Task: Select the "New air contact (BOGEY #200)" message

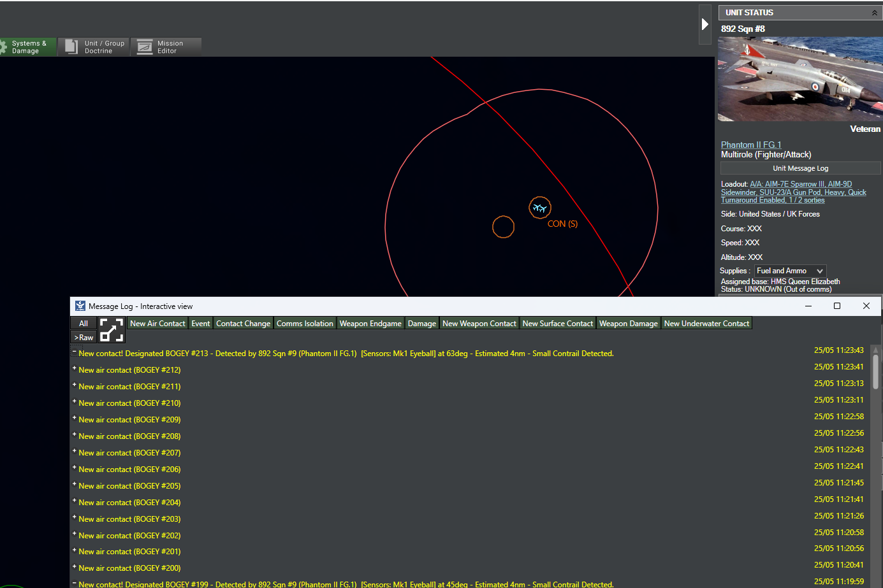Action: pyautogui.click(x=129, y=568)
